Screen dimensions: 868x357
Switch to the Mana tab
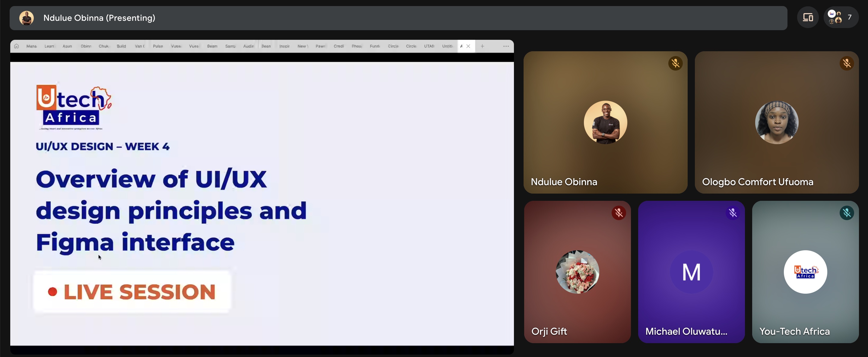(32, 46)
